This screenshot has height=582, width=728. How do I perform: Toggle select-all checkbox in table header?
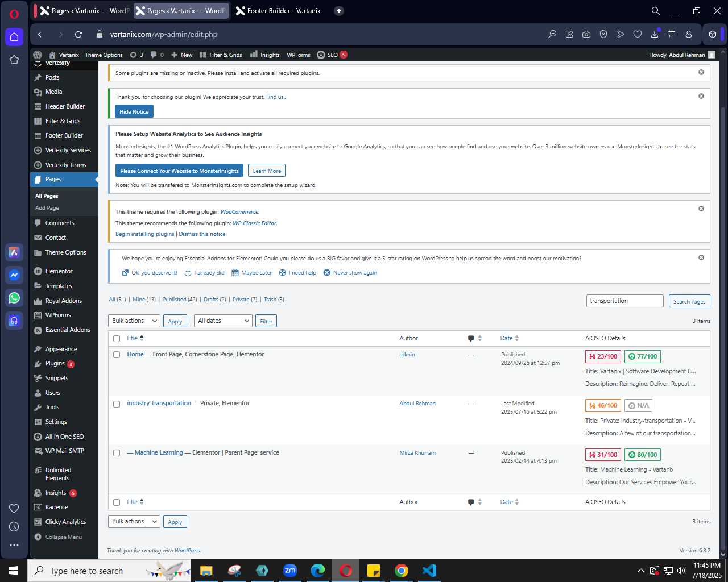[117, 339]
